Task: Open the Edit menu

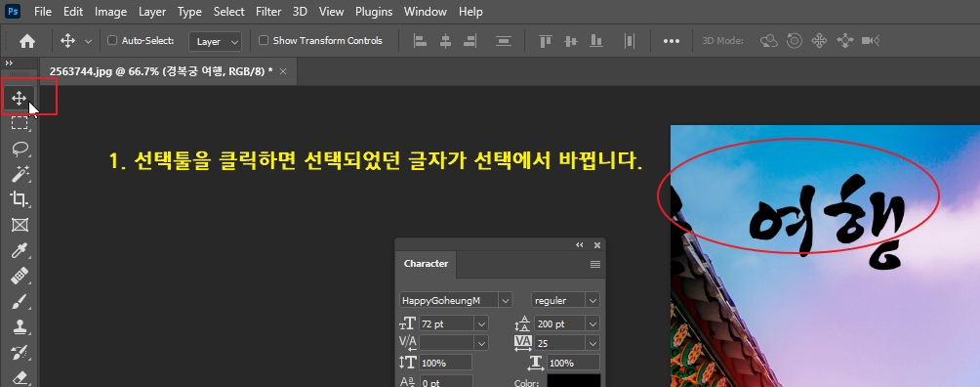Action: (x=73, y=12)
